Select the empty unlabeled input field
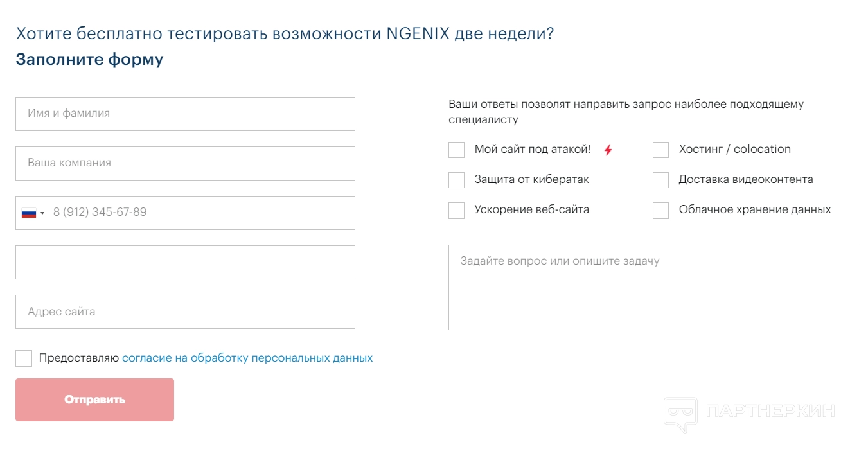 tap(185, 262)
